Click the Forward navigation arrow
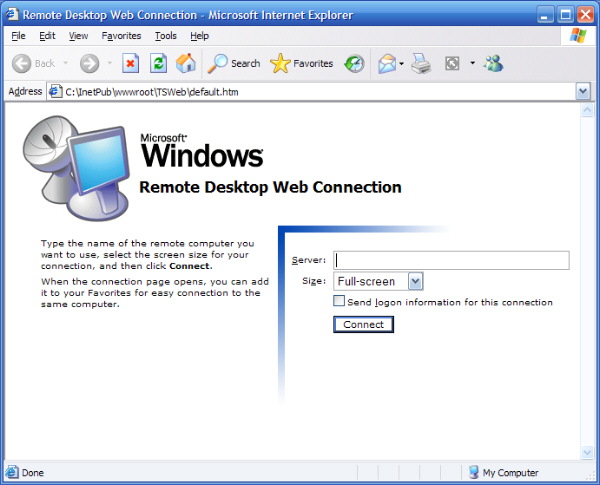Viewport: 600px width, 485px height. [90, 63]
